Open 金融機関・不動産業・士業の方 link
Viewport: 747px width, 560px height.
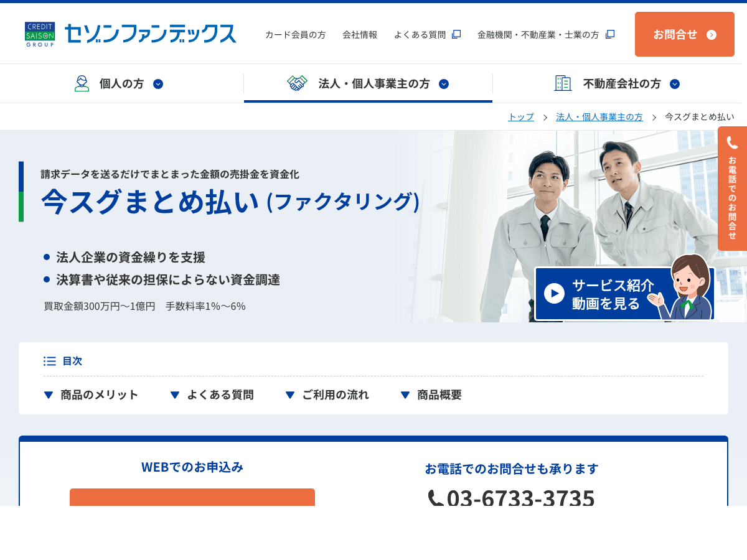[538, 35]
